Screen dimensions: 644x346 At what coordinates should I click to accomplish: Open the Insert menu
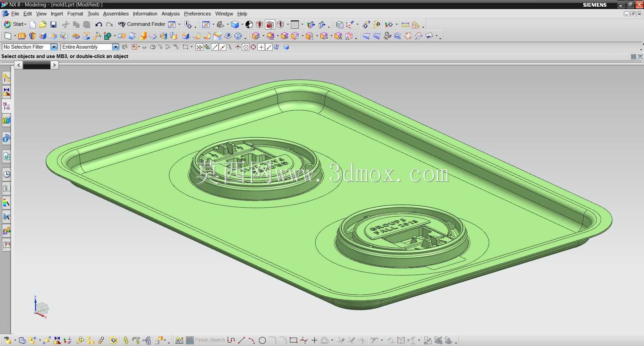point(57,14)
